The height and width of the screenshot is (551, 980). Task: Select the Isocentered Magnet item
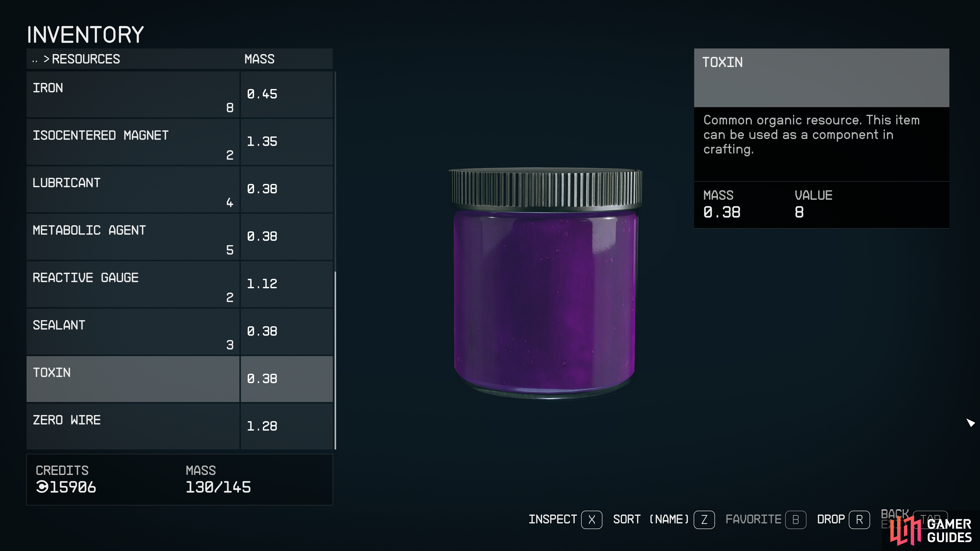point(180,142)
